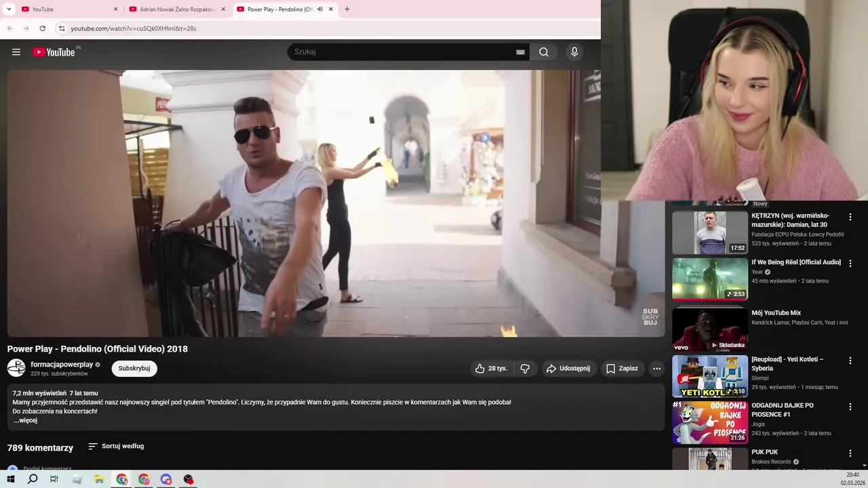The height and width of the screenshot is (488, 868).
Task: Open File Explorer from taskbar
Action: pyautogui.click(x=99, y=479)
